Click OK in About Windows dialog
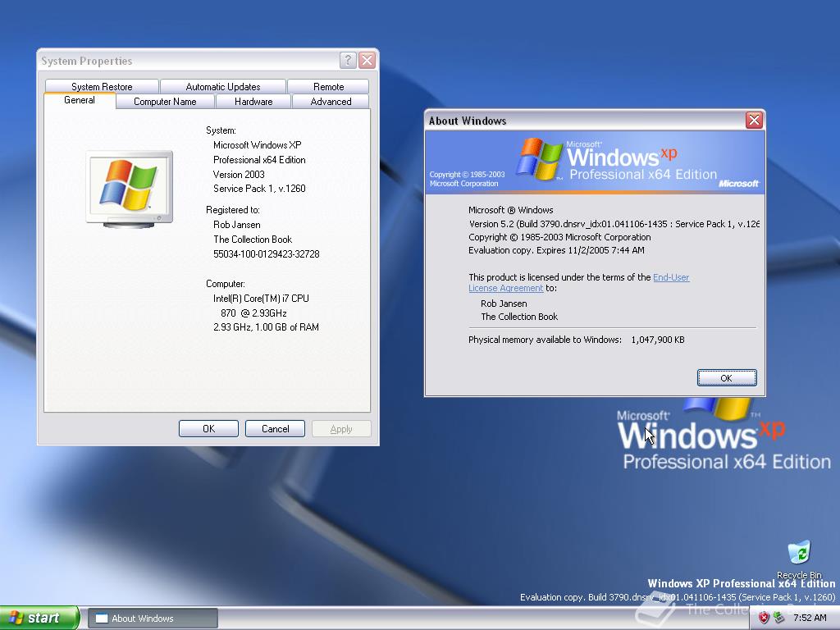This screenshot has width=840, height=630. 727,377
